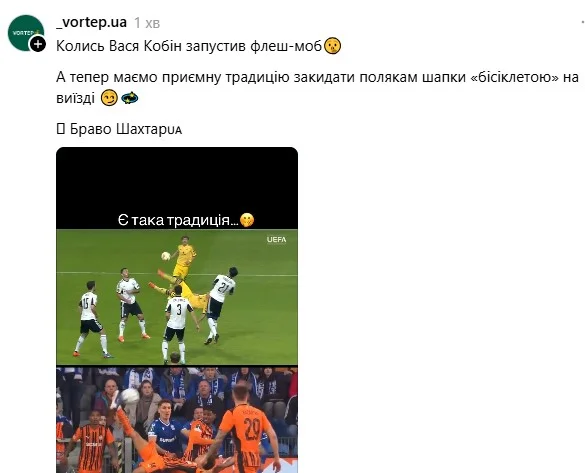
Task: Click the shushing emoji in video caption
Action: [x=247, y=220]
